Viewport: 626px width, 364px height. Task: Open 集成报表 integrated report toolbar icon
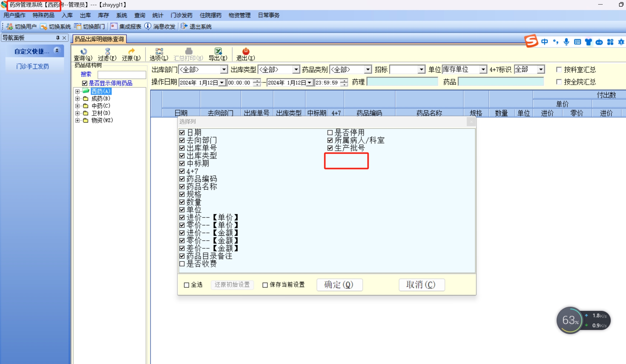[x=114, y=27]
